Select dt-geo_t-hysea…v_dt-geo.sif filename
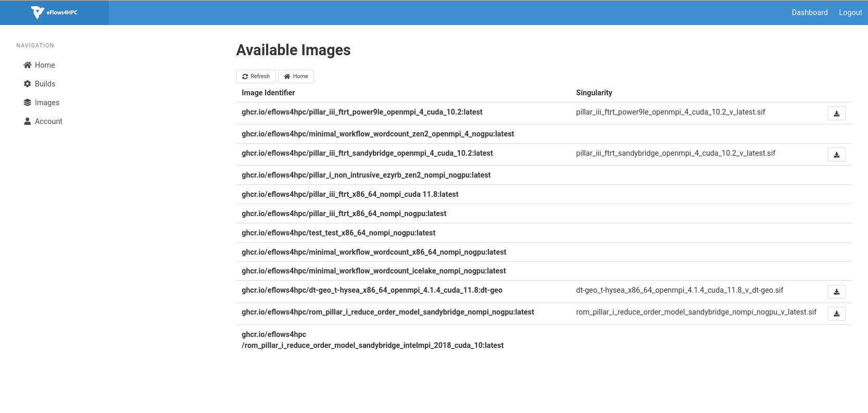This screenshot has height=413, width=868. (x=680, y=290)
